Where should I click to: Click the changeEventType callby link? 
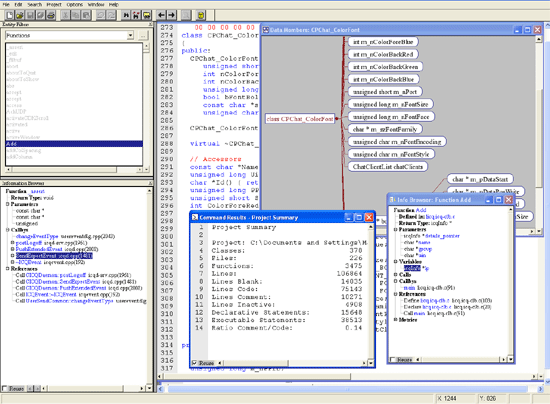pyautogui.click(x=37, y=236)
